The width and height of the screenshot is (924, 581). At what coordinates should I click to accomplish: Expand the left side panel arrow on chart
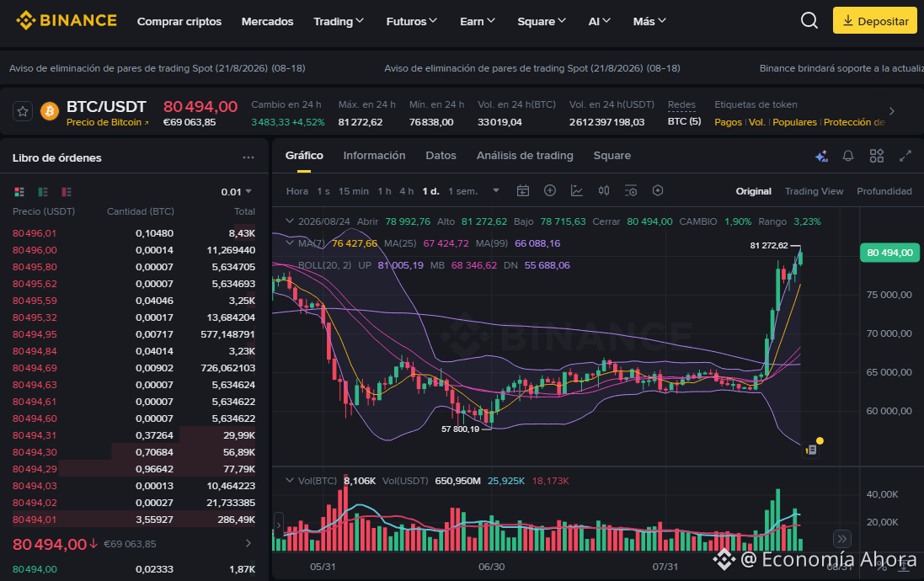(278, 525)
